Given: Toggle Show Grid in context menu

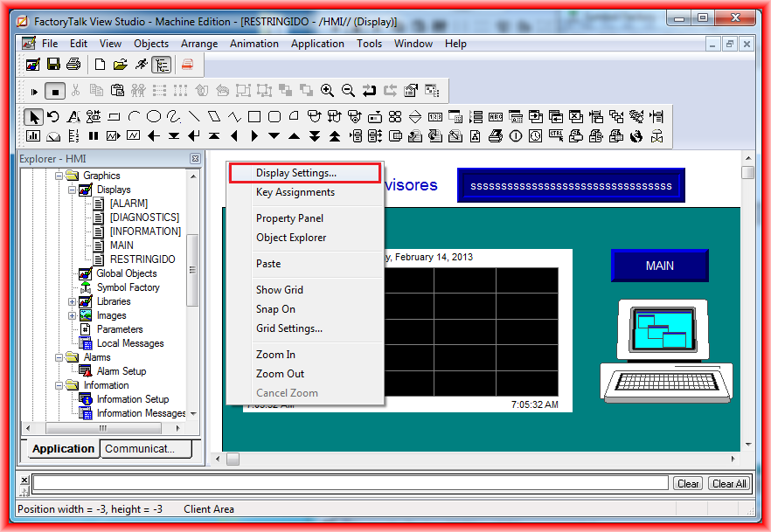Looking at the screenshot, I should click(280, 290).
